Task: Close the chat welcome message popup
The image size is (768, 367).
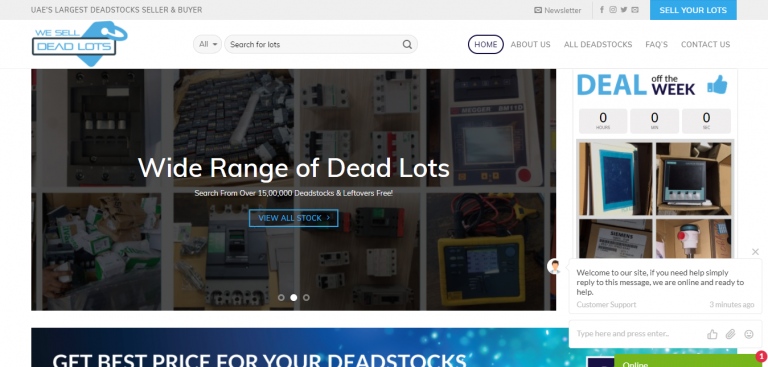Action: 755,251
